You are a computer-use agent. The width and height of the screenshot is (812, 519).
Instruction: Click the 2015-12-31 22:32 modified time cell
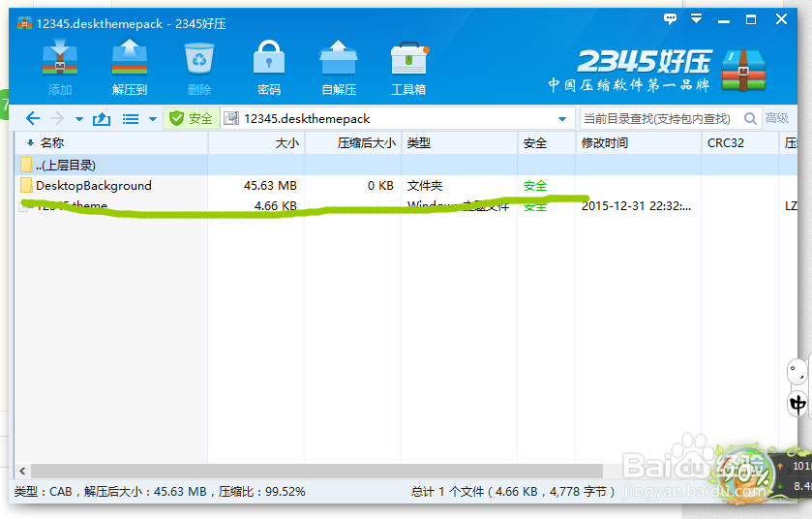pos(636,205)
